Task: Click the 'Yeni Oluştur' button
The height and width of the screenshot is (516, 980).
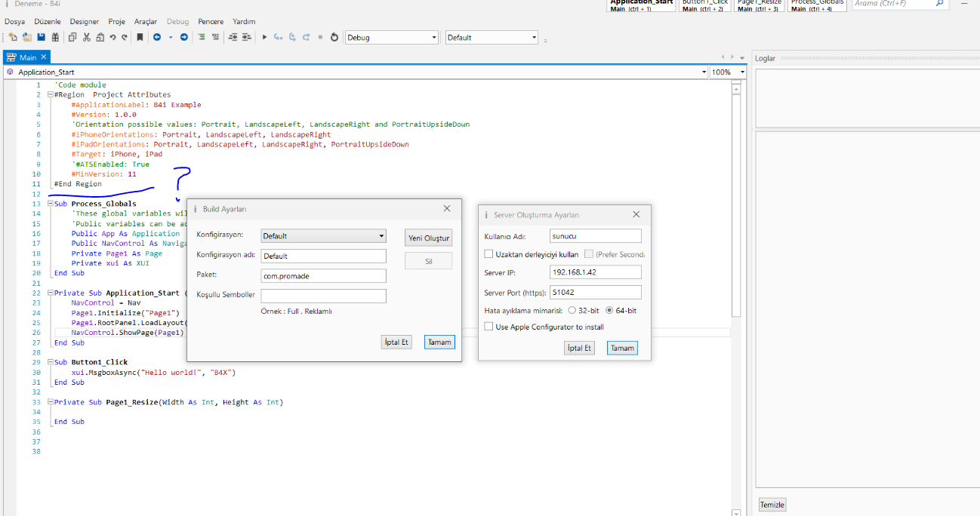Action: (x=429, y=238)
